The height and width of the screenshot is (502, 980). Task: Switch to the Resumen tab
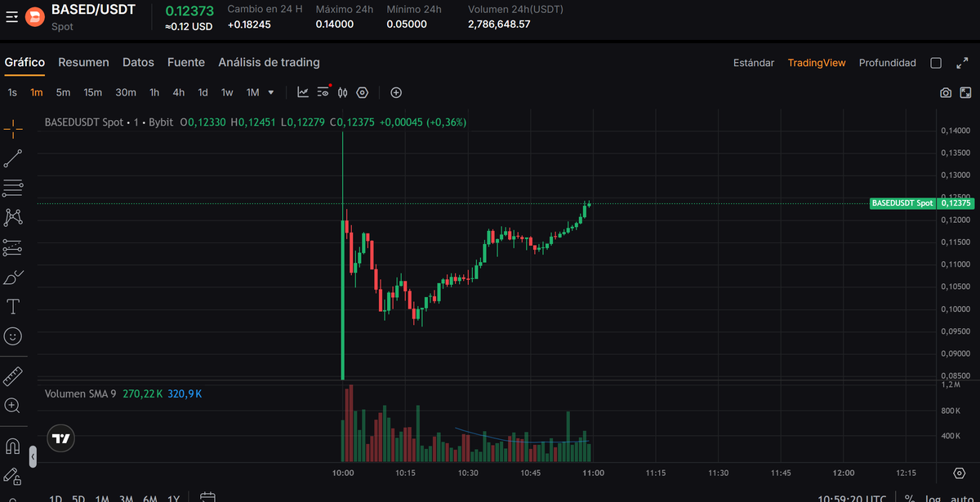coord(83,62)
